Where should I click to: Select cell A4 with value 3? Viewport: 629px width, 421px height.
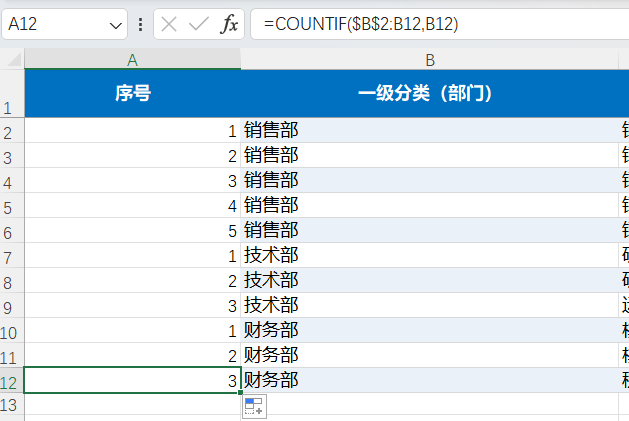pos(132,180)
